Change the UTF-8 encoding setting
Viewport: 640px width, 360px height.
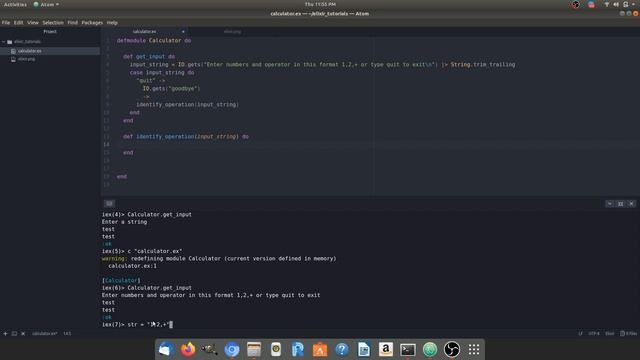(594, 333)
